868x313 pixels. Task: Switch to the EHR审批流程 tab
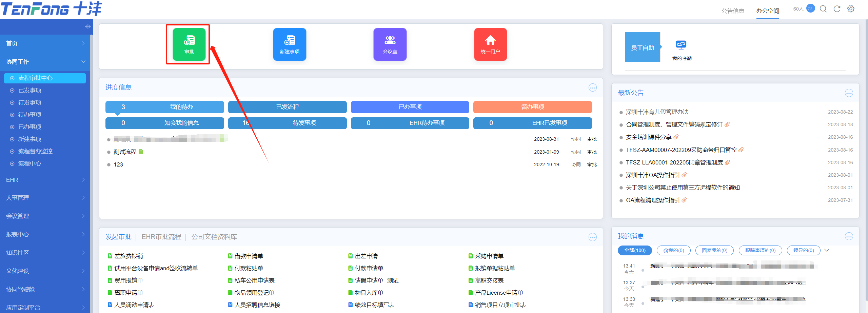161,237
